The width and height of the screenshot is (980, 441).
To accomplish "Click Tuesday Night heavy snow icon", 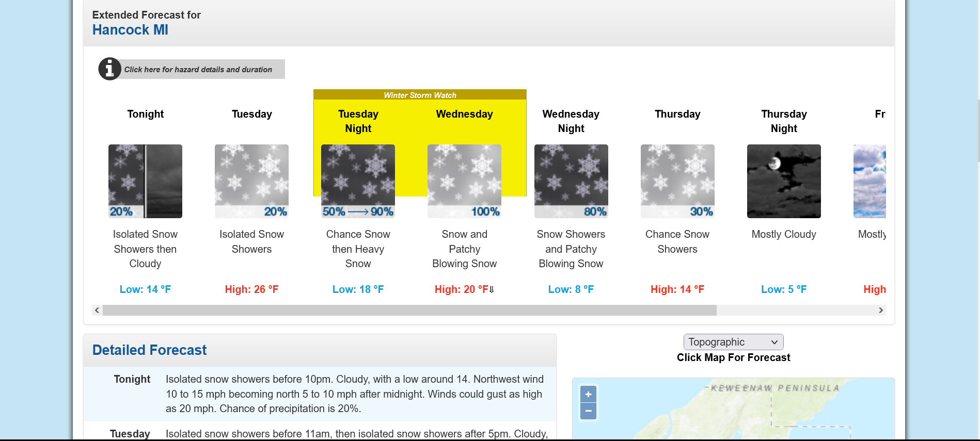I will [x=358, y=181].
